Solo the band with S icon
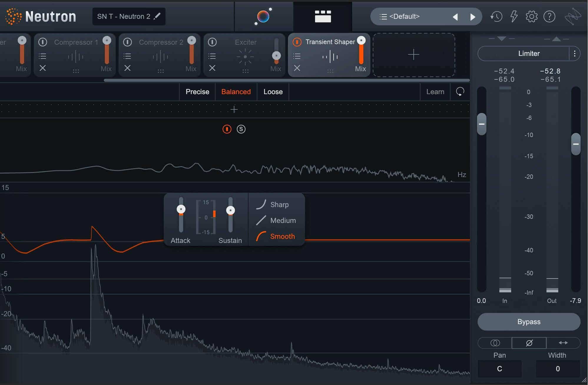This screenshot has height=385, width=588. tap(241, 129)
